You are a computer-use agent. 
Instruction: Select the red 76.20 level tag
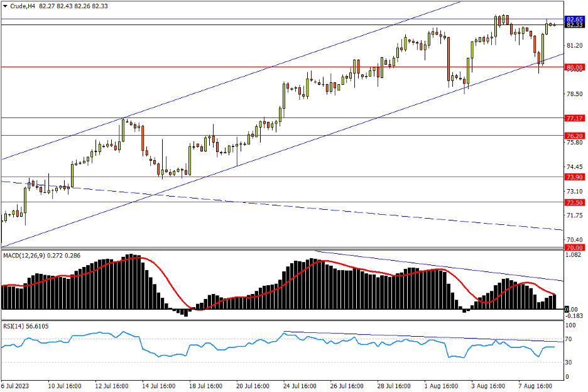pyautogui.click(x=574, y=136)
